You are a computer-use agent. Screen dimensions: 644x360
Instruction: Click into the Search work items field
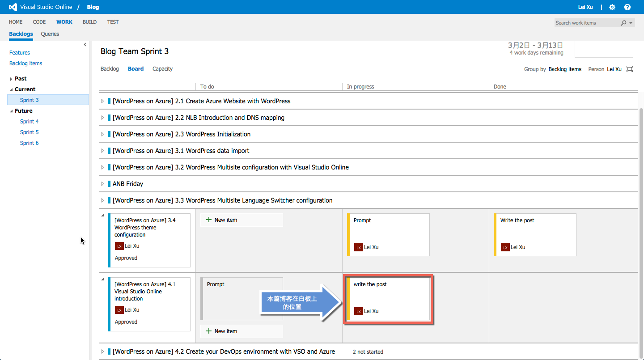click(x=587, y=23)
